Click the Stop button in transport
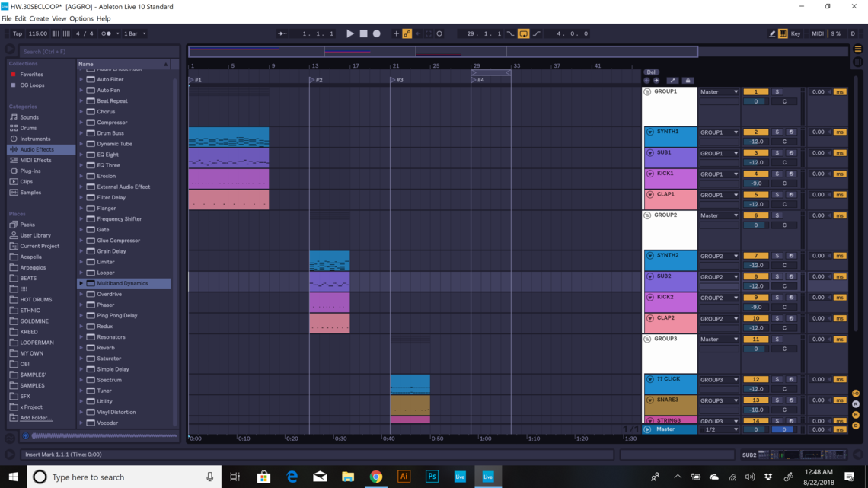 point(363,33)
